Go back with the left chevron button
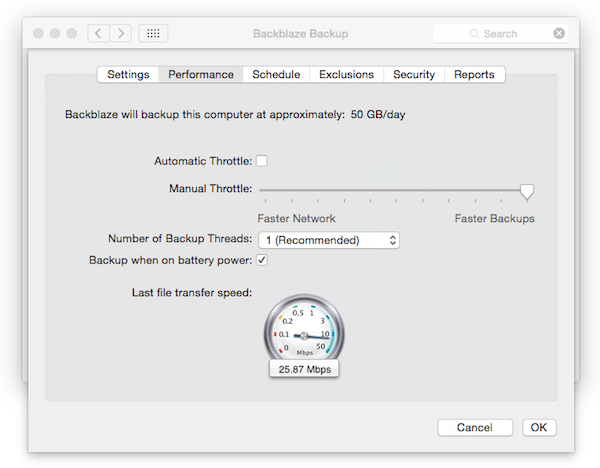Viewport: 600px width, 468px height. pyautogui.click(x=98, y=33)
